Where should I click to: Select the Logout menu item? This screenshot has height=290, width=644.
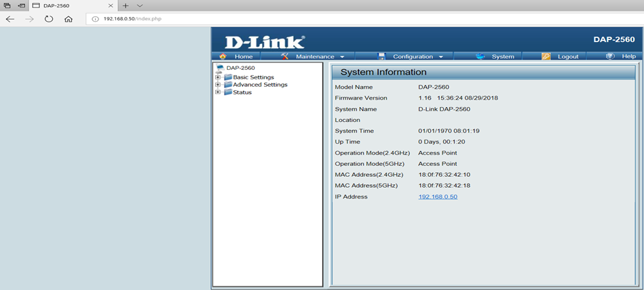pyautogui.click(x=568, y=57)
